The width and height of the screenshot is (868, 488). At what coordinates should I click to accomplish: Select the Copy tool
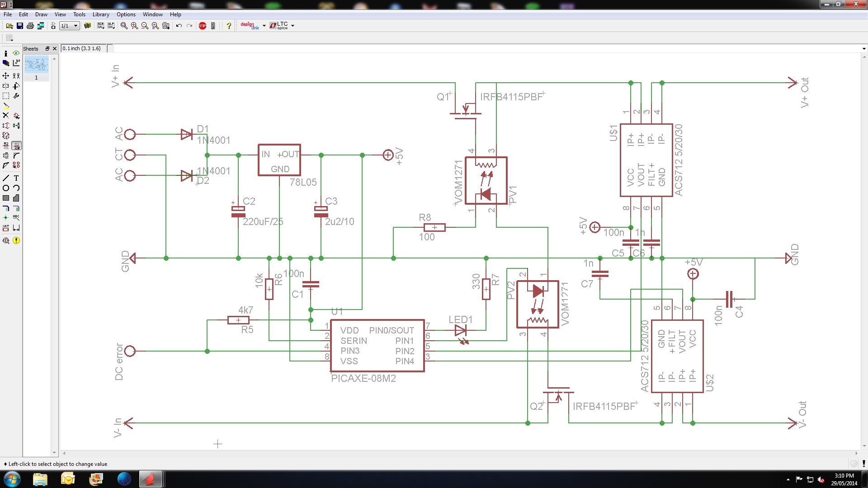(16, 76)
